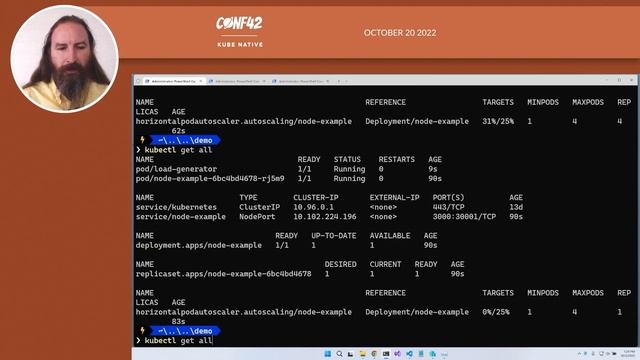Click the PORT(S) column header
The image size is (640, 360).
(x=448, y=198)
